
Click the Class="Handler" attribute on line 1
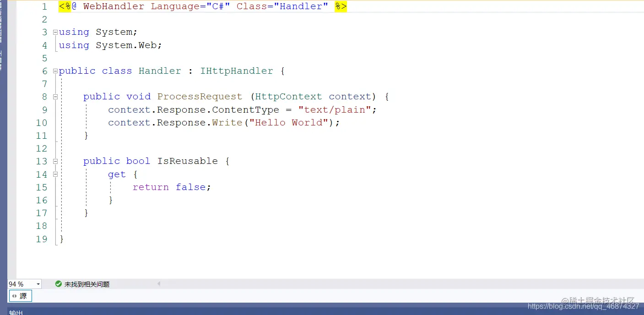click(282, 6)
